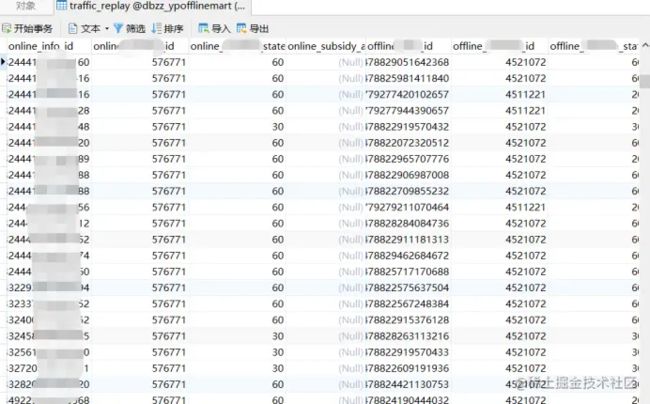Screen dimensions: 650x404
Task: Select cell 178829462684672
Action: point(407,256)
